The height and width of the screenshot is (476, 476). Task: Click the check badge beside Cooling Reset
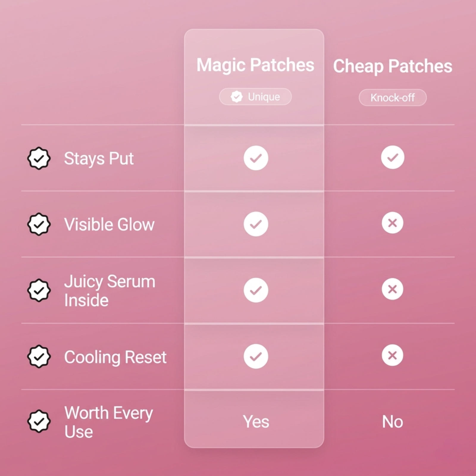[x=39, y=356]
